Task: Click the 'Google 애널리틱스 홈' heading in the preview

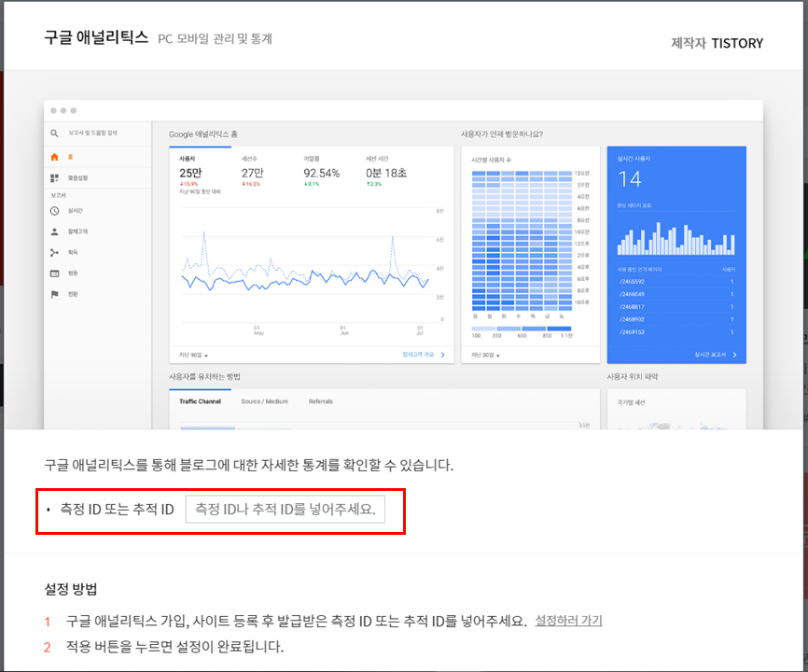Action: 203,134
